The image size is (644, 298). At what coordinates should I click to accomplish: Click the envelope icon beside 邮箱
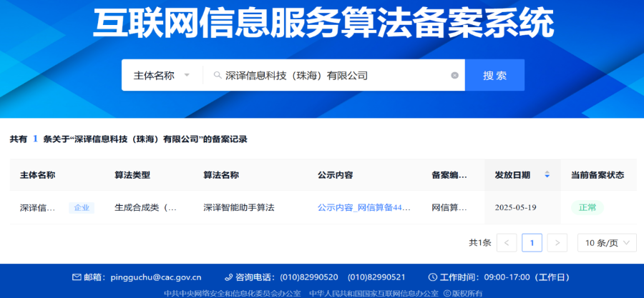click(77, 277)
